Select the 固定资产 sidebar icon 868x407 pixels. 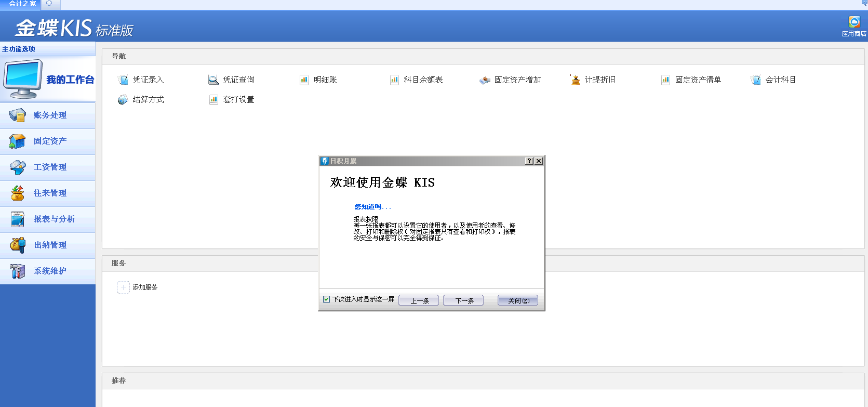[x=18, y=141]
